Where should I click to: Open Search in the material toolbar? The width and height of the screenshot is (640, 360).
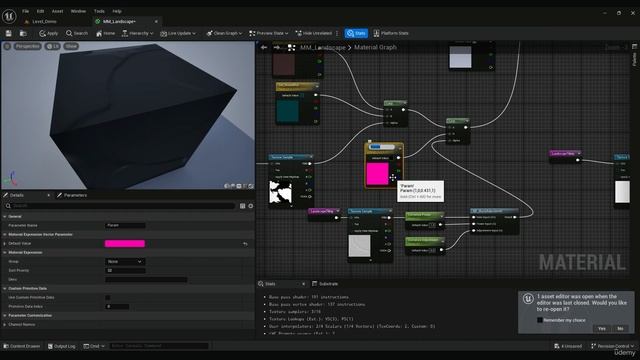click(77, 33)
